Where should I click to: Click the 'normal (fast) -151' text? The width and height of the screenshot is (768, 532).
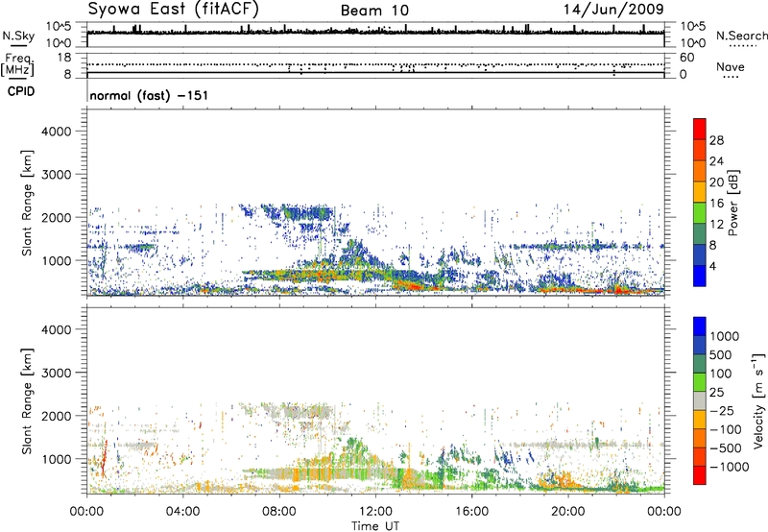(x=149, y=95)
